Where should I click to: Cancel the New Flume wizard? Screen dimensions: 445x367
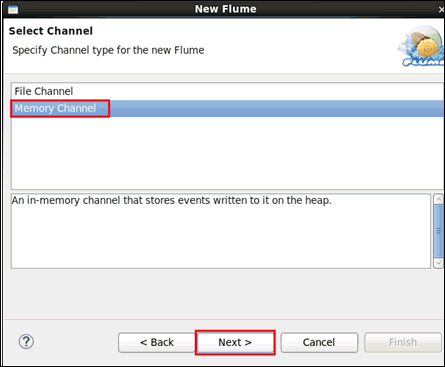[x=319, y=342]
